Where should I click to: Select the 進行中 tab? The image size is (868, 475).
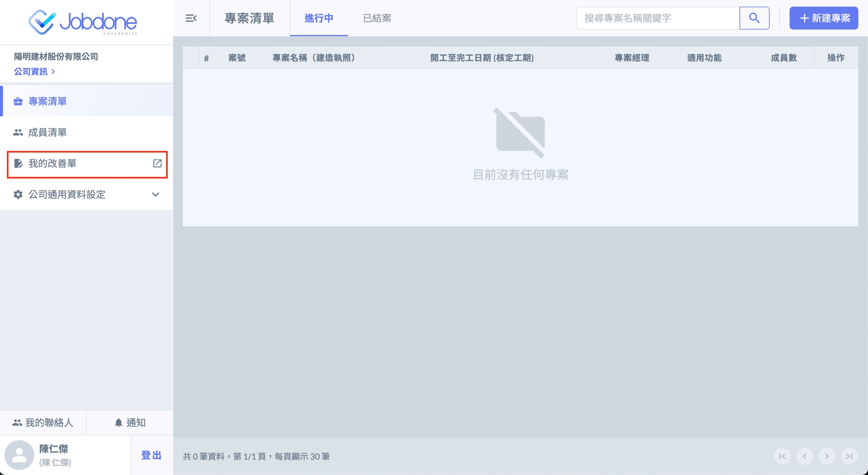[319, 18]
